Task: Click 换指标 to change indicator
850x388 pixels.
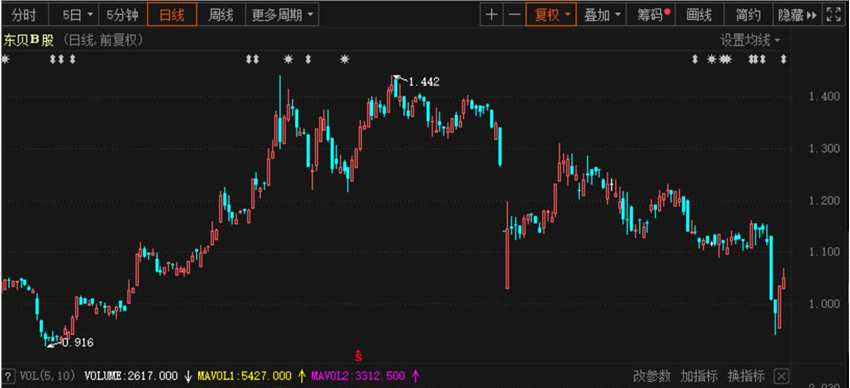Action: point(746,376)
